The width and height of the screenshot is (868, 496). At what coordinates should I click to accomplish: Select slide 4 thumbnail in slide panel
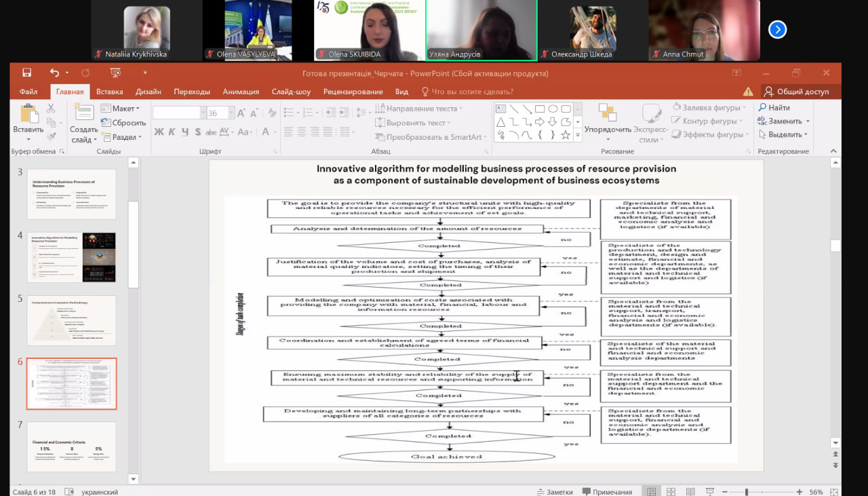71,257
